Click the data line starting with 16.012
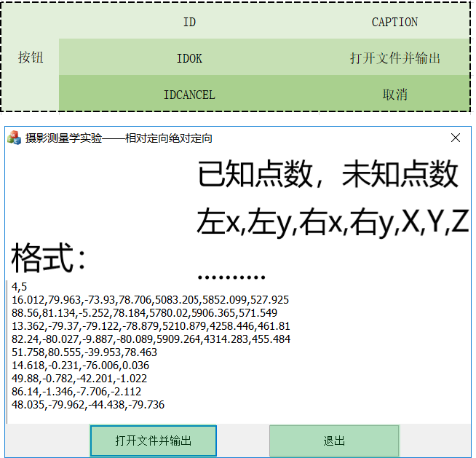This screenshot has width=476, height=458. point(150,300)
